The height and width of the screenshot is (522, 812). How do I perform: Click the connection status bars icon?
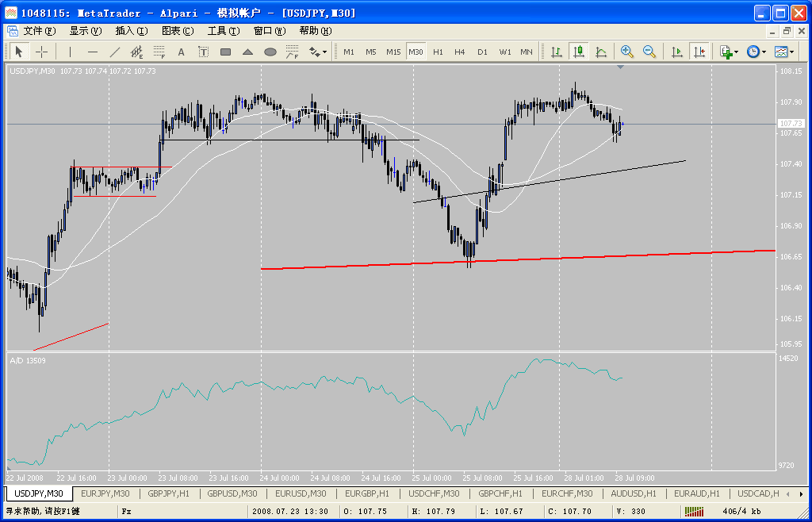pos(694,511)
